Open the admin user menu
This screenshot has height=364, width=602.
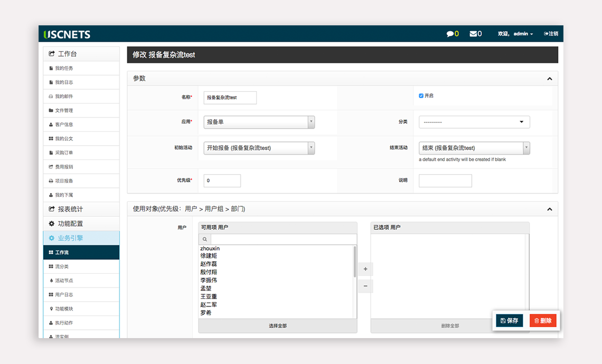point(523,34)
